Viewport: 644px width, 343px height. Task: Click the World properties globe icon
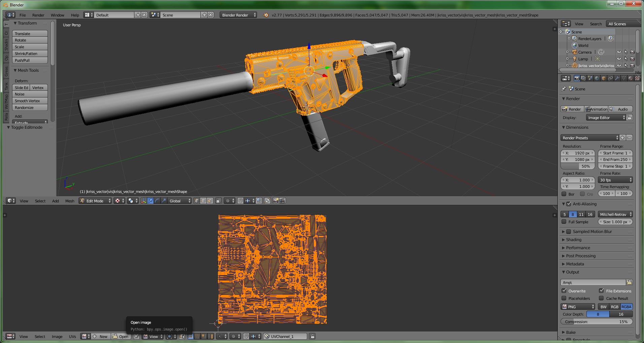pos(597,78)
